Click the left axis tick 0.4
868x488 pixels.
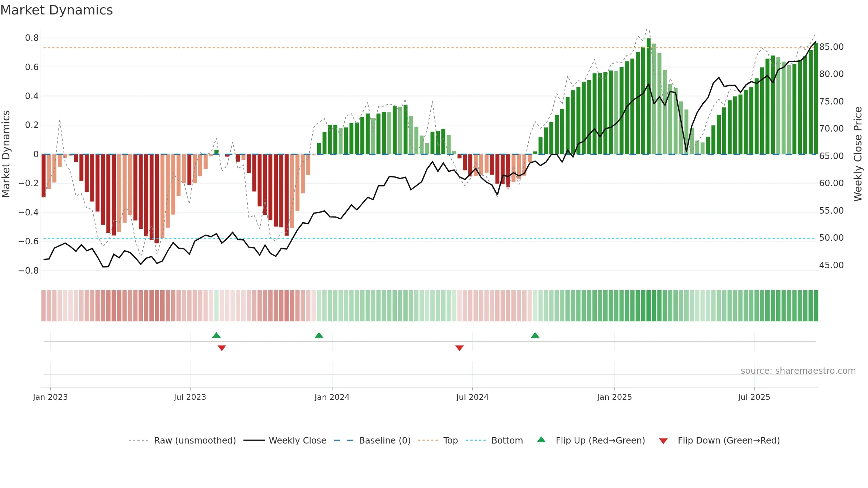point(32,96)
